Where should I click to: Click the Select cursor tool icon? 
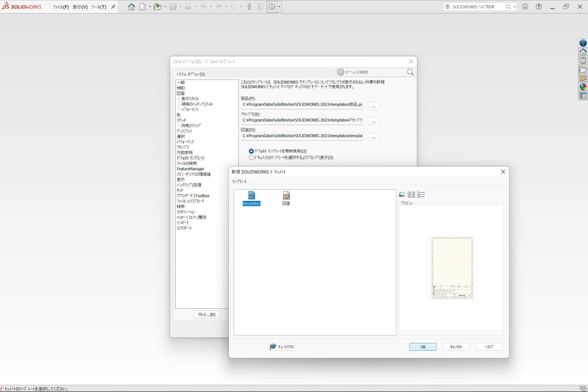point(234,7)
